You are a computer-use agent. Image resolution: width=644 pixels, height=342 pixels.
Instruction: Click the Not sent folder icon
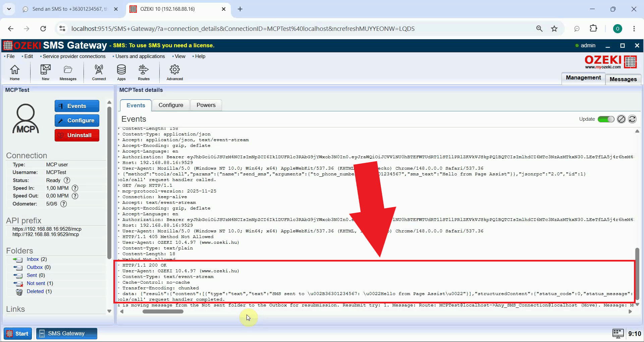pyautogui.click(x=18, y=284)
